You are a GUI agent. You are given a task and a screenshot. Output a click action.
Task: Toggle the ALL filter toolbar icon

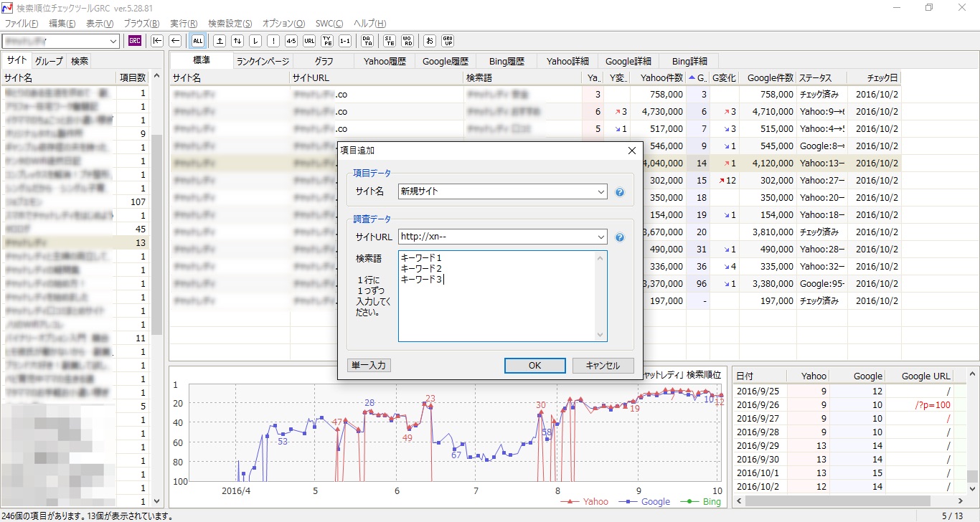[x=197, y=41]
